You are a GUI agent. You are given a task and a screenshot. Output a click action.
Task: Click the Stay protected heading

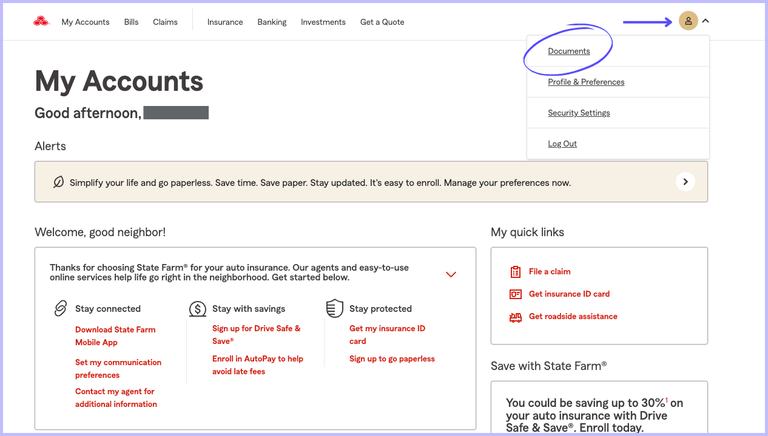(381, 309)
